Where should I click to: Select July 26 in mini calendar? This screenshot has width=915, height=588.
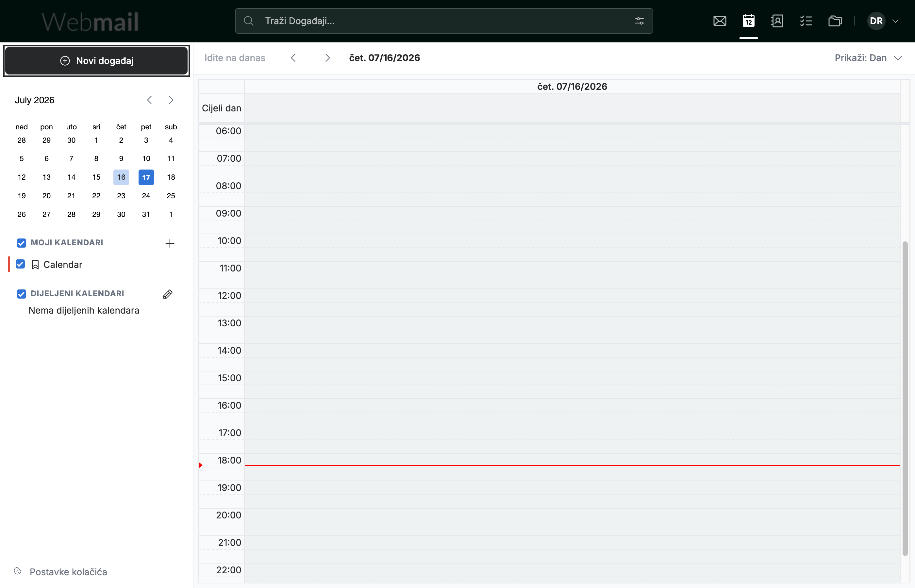[x=22, y=215]
